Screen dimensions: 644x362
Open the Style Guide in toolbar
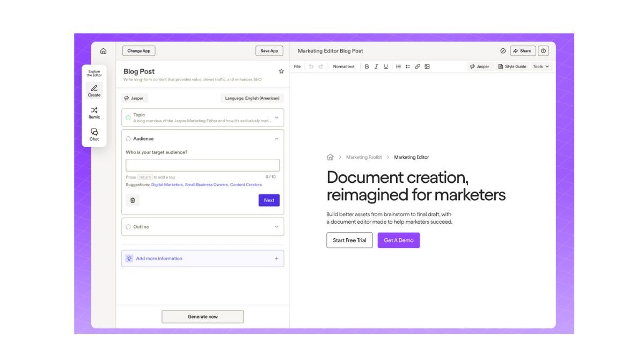pos(512,67)
